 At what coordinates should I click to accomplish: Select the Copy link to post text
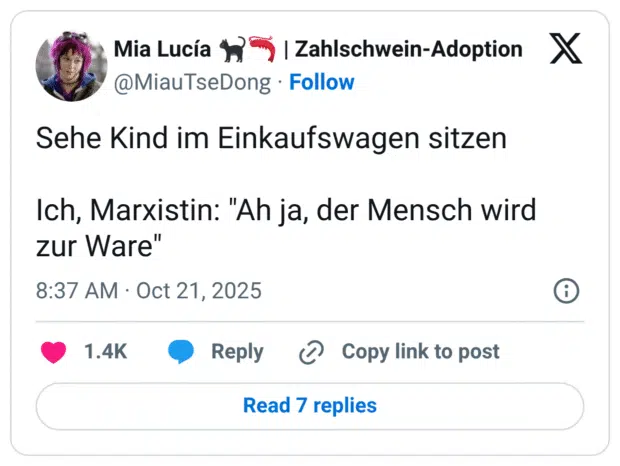[x=420, y=352]
